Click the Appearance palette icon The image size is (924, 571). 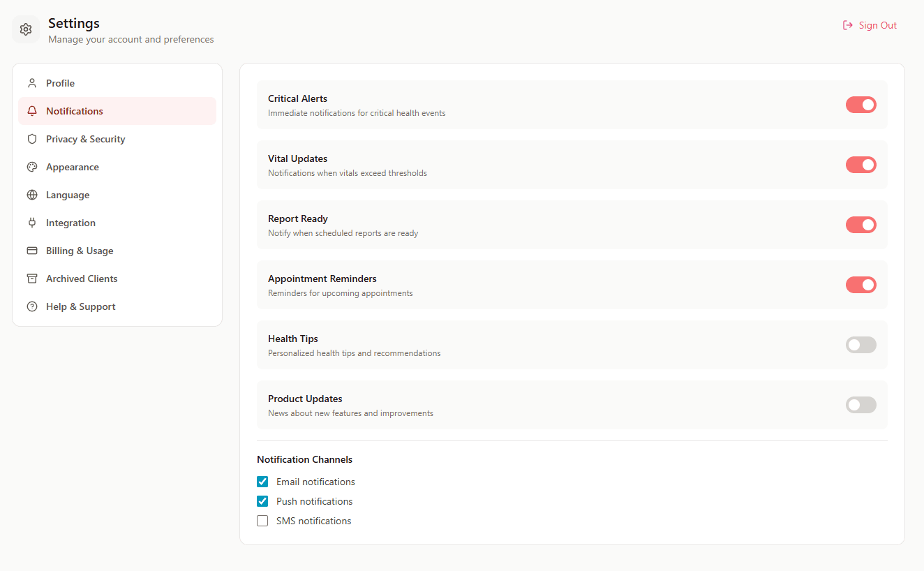tap(32, 167)
